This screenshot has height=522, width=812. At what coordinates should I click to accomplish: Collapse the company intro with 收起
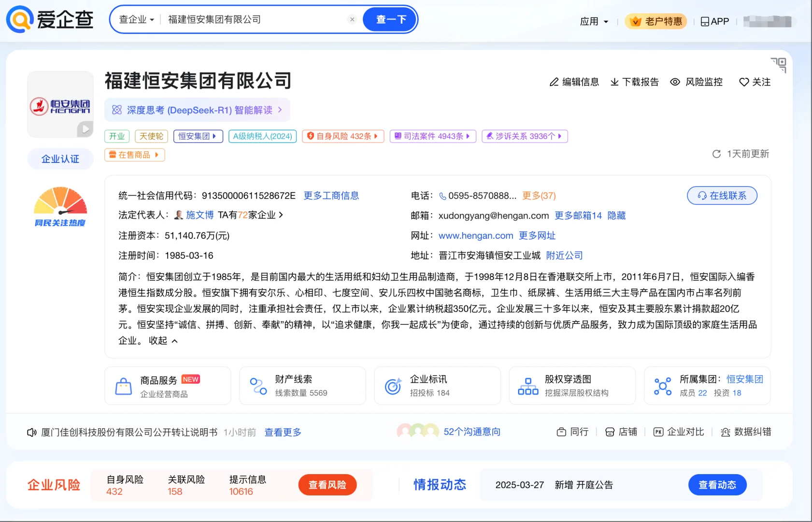tap(163, 341)
